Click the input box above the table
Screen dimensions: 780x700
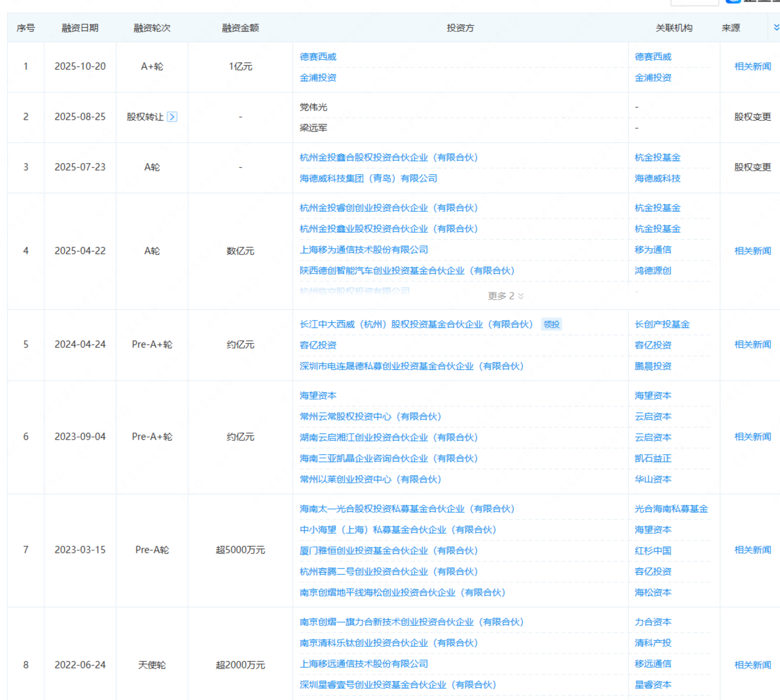(x=694, y=2)
